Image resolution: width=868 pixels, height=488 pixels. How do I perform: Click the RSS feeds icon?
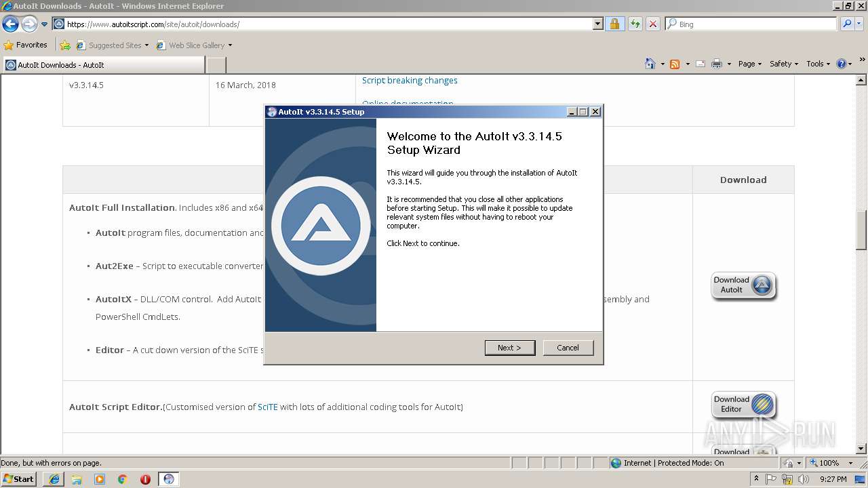click(675, 64)
